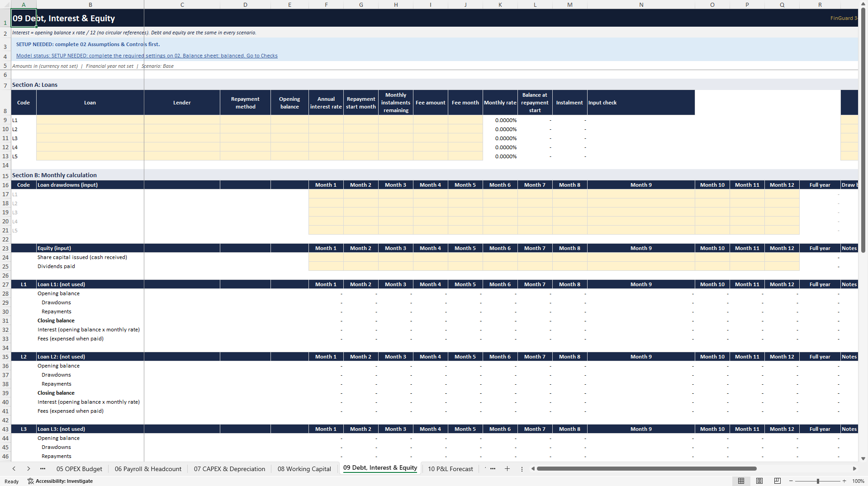868x486 pixels.
Task: Select the 'Input check' header cell
Action: (641, 103)
